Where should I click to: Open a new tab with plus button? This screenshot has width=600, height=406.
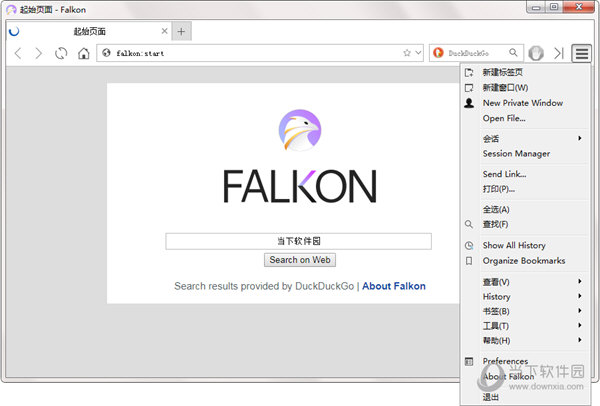click(x=181, y=31)
